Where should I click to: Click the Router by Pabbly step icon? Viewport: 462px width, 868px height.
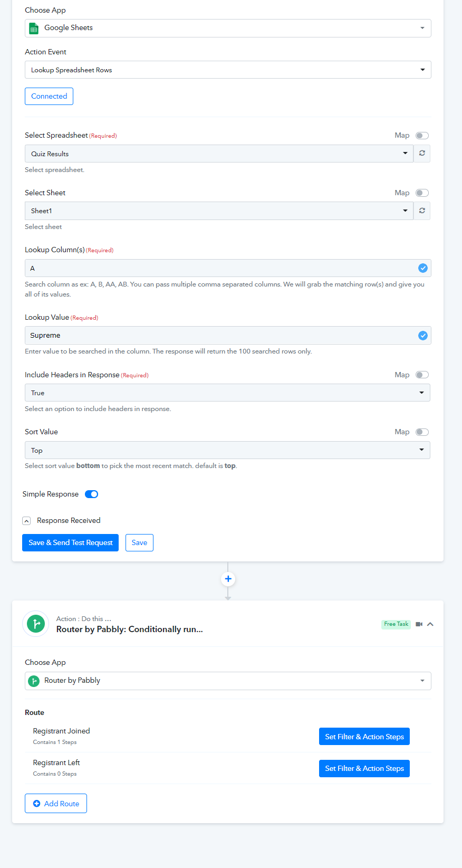[36, 624]
